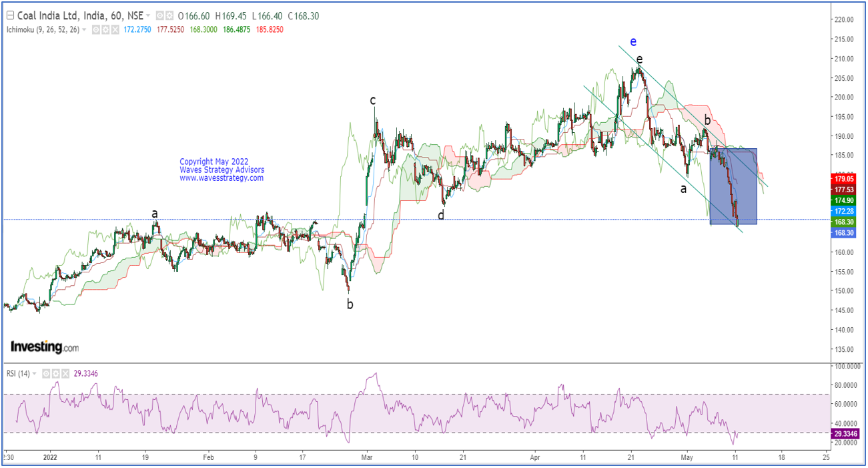Click the 25 label on time axis

point(826,458)
